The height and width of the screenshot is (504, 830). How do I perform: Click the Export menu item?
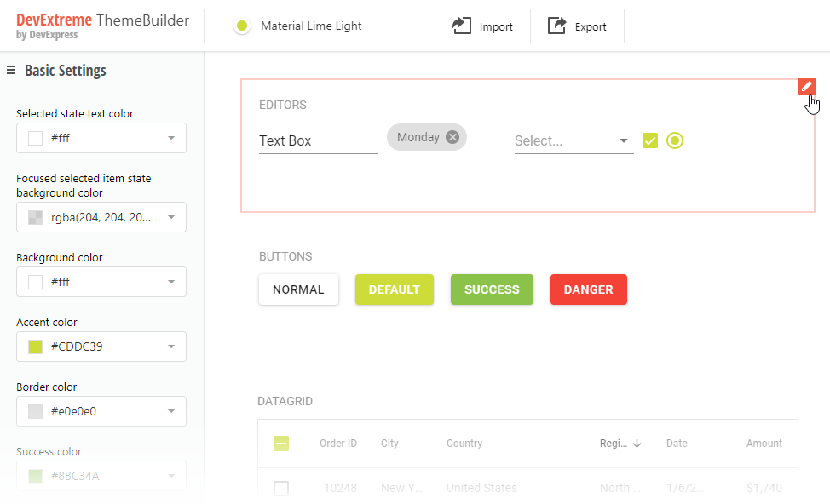point(577,26)
